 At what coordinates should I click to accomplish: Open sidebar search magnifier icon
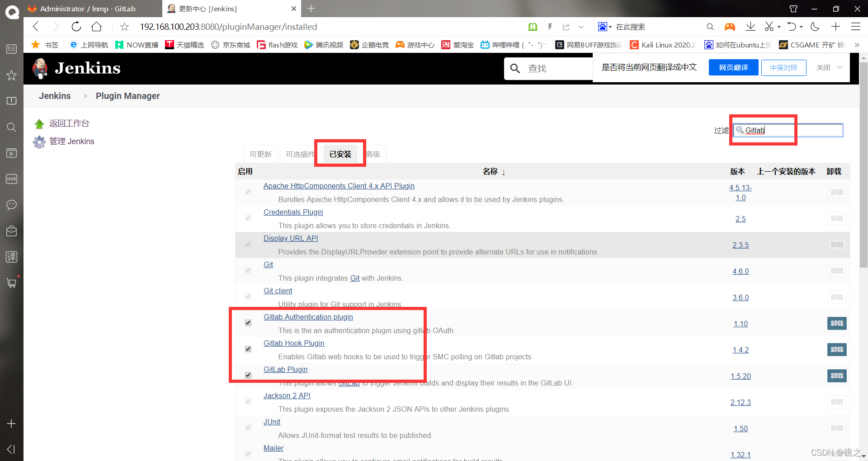click(12, 127)
